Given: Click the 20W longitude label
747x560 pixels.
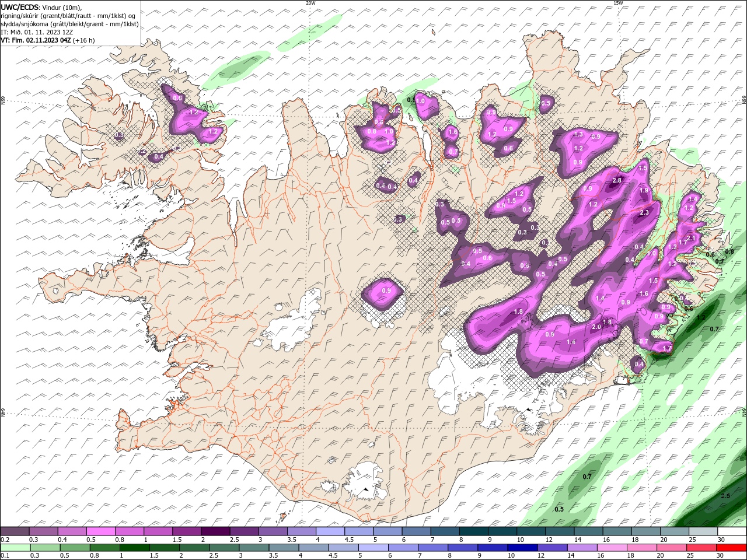Looking at the screenshot, I should pos(310,3).
